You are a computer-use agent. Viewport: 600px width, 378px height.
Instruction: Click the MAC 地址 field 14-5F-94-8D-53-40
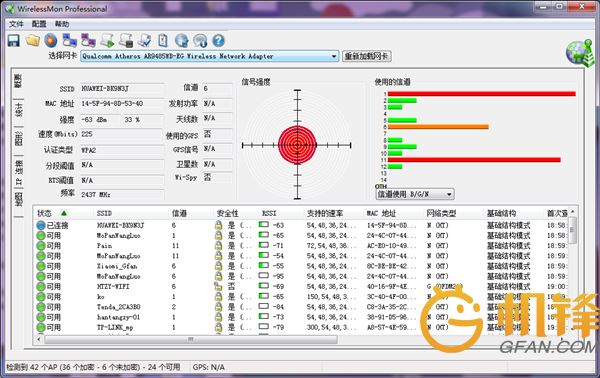(122, 104)
